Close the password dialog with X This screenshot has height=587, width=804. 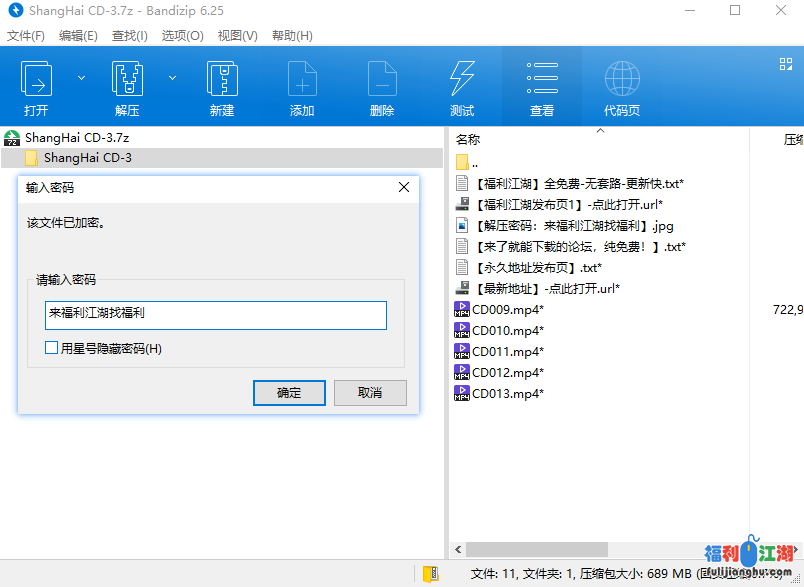coord(404,187)
